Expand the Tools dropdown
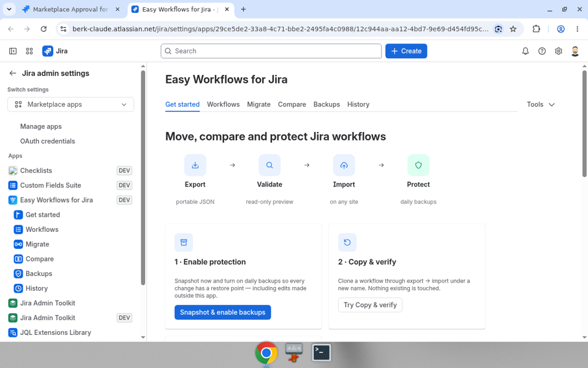Image resolution: width=588 pixels, height=368 pixels. tap(540, 104)
